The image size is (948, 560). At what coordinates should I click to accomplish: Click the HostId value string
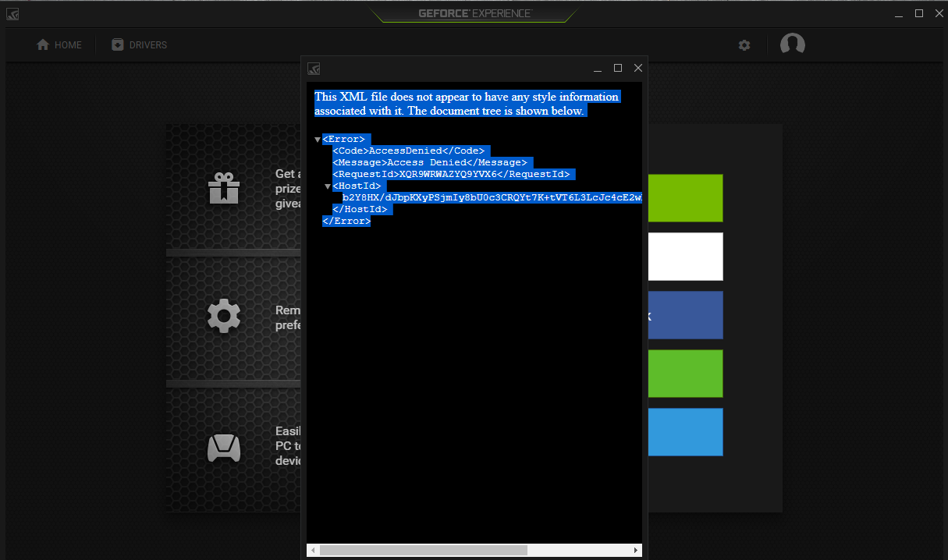[492, 198]
